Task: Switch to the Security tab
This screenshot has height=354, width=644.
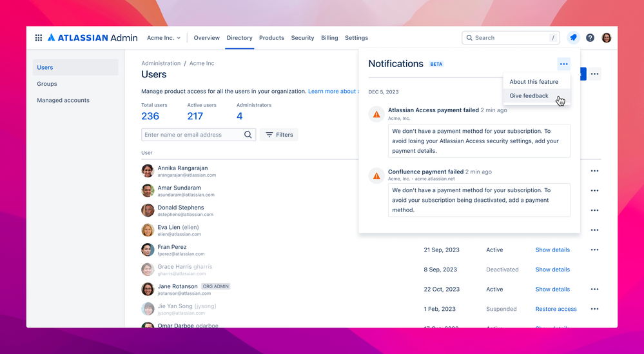Action: [303, 38]
